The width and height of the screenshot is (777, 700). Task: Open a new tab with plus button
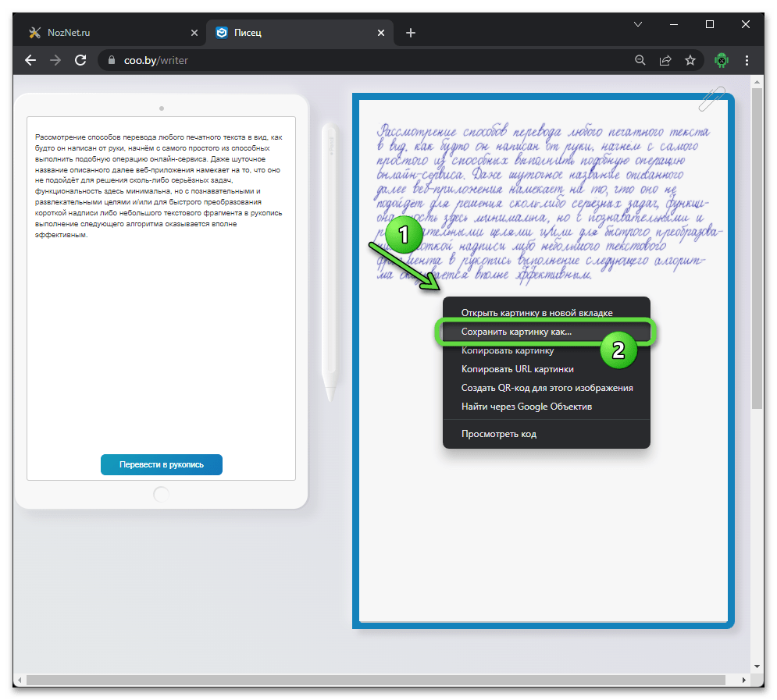coord(411,33)
